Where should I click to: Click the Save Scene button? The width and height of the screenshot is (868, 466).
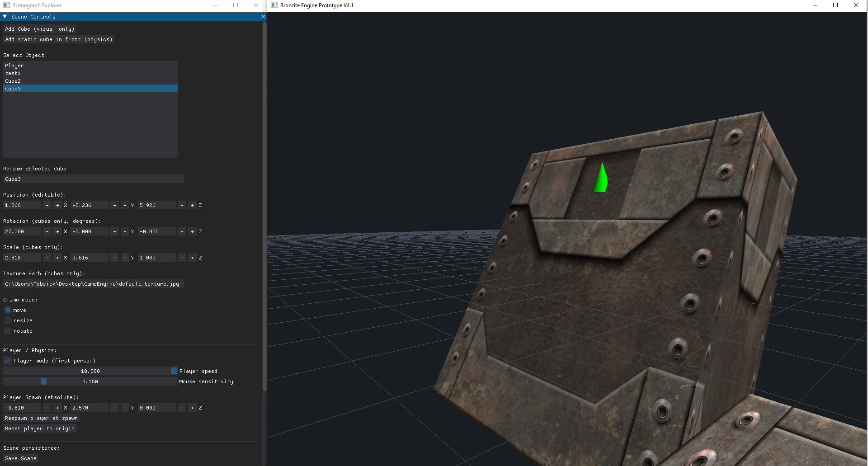[x=21, y=458]
